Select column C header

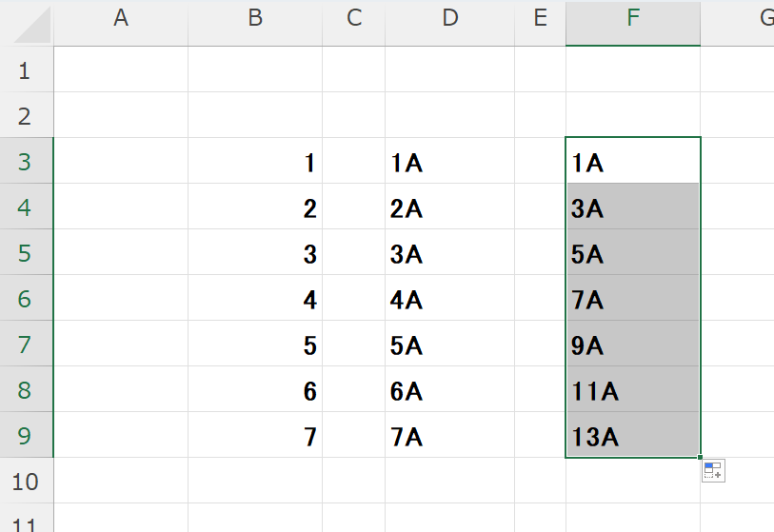pyautogui.click(x=354, y=19)
